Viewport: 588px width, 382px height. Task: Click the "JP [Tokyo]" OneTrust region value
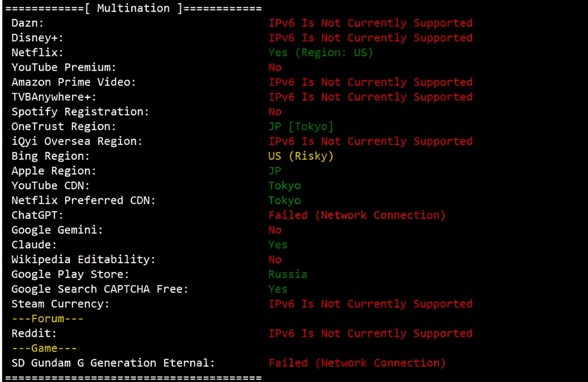[301, 126]
